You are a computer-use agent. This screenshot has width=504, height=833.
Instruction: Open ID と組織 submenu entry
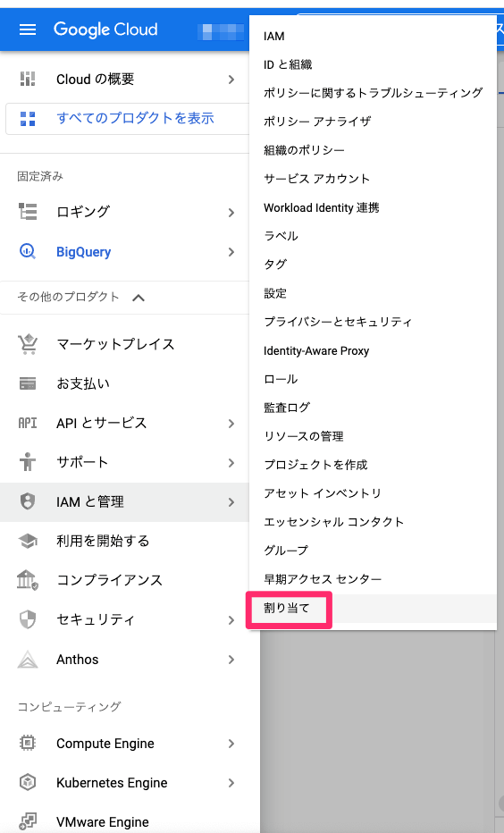click(x=373, y=65)
